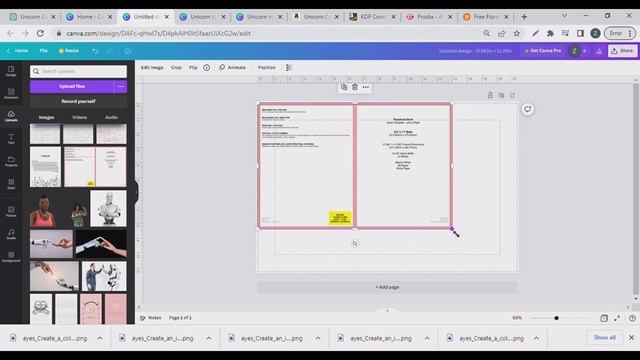
Task: Click the transparency icon in toolbar
Action: point(289,68)
